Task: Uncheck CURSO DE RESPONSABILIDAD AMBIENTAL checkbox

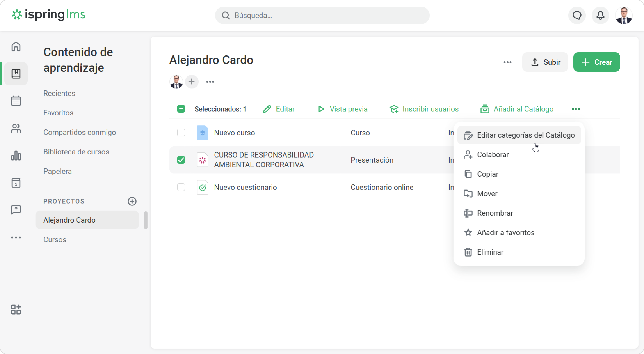Action: coord(181,160)
